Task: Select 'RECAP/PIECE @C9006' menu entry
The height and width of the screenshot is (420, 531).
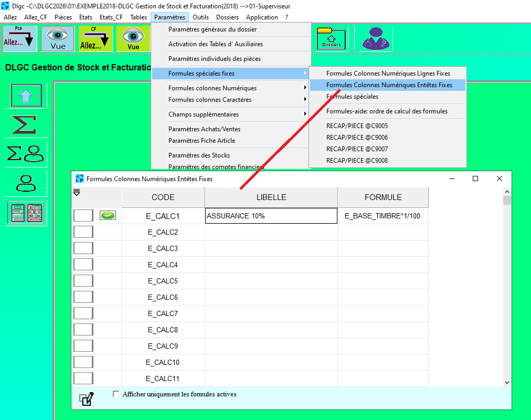Action: pos(357,138)
